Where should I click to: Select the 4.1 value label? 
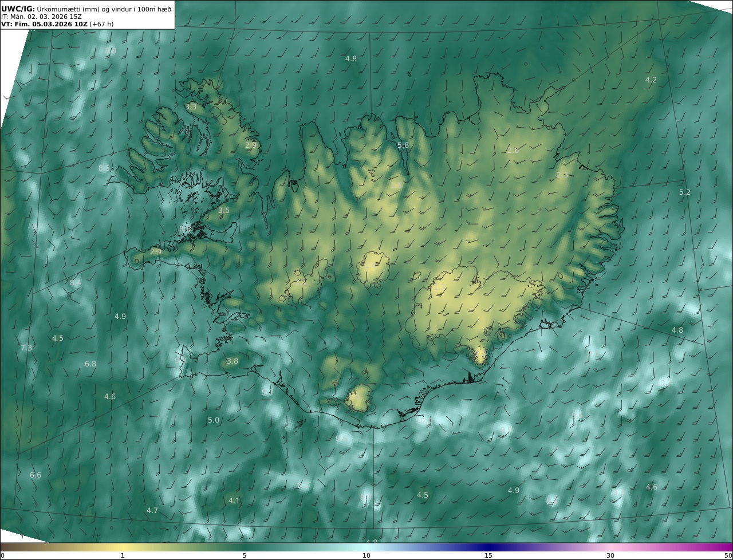pos(234,500)
